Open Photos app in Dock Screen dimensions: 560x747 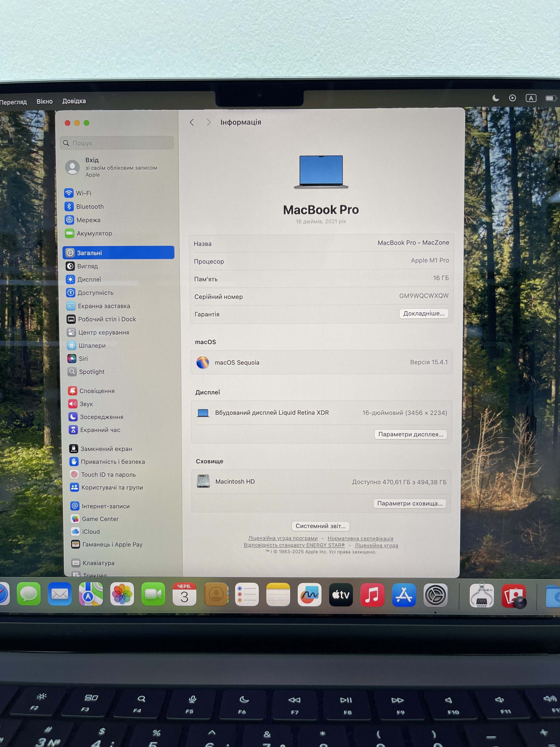click(122, 594)
